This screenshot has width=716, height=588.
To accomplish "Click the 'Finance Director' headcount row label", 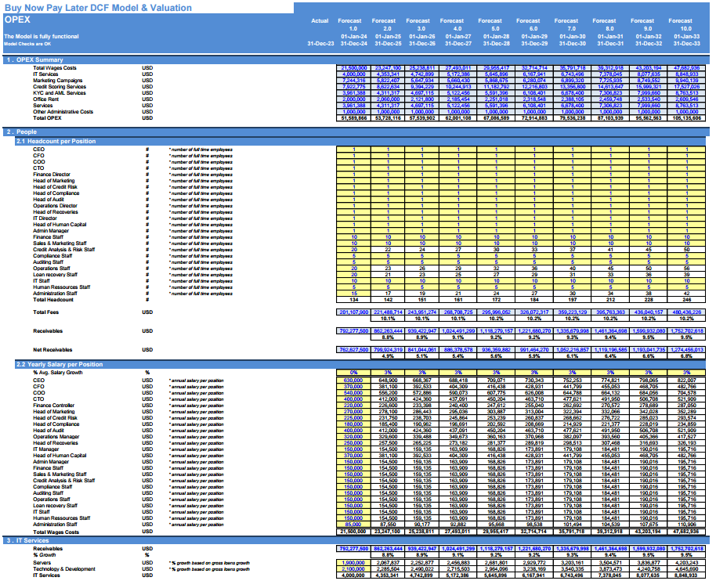I will click(x=52, y=175).
